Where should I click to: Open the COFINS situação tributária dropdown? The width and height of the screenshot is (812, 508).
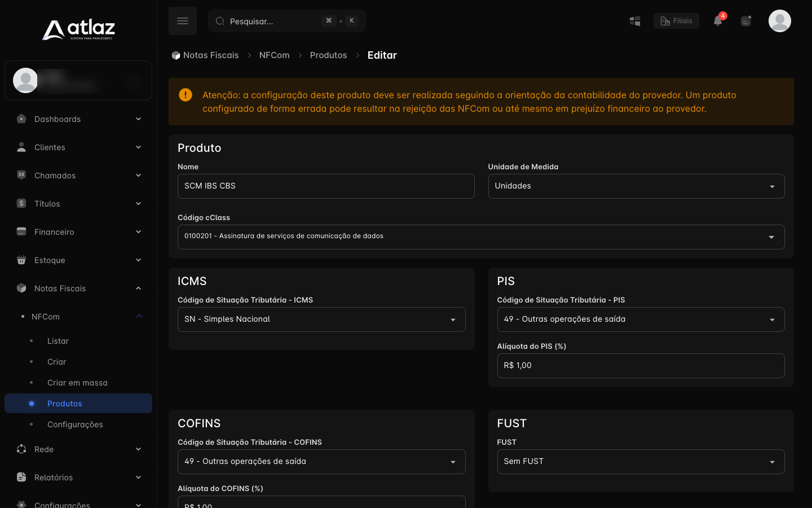coord(321,462)
